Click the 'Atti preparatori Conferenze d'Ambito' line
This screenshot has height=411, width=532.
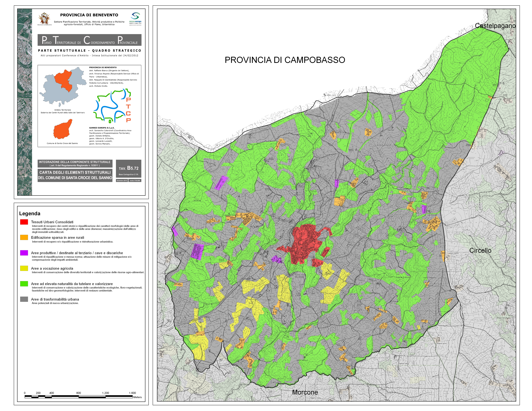coord(89,56)
